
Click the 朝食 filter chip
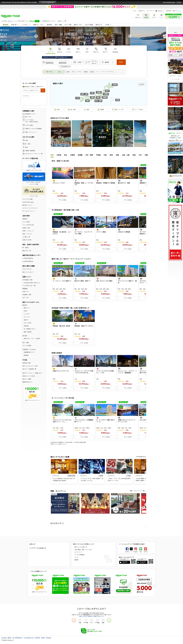(68, 72)
